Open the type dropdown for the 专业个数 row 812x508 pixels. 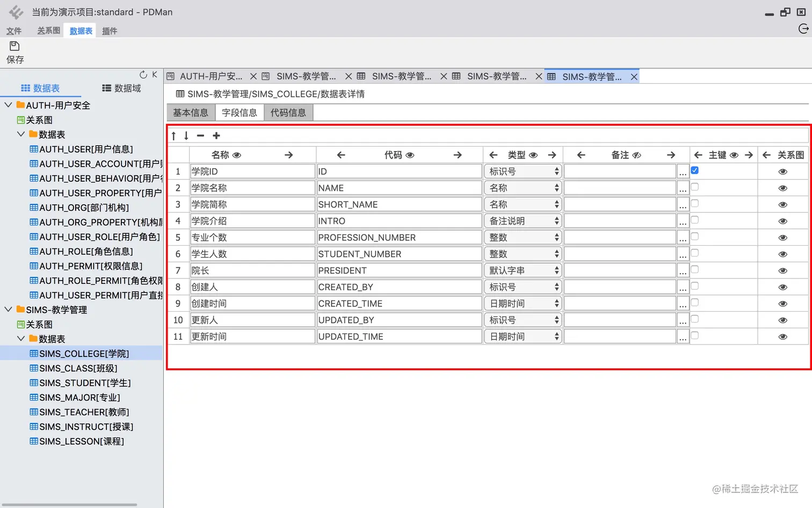click(523, 238)
